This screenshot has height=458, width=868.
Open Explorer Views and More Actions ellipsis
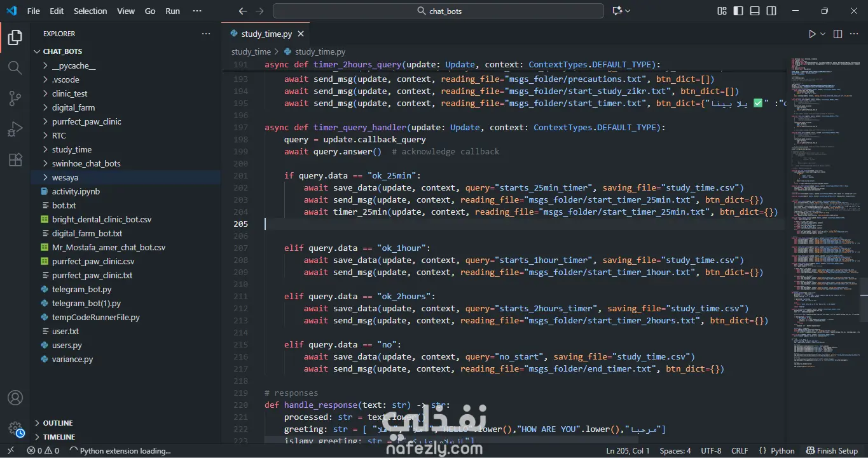point(206,34)
